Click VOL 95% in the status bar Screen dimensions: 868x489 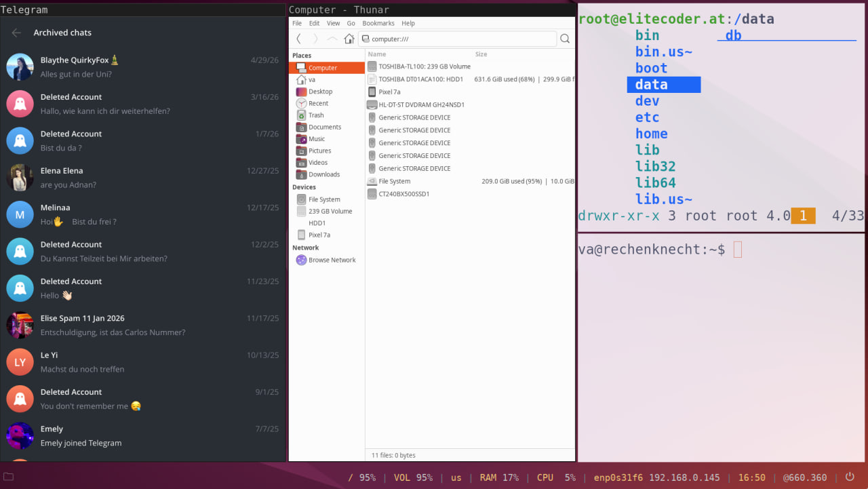point(413,477)
